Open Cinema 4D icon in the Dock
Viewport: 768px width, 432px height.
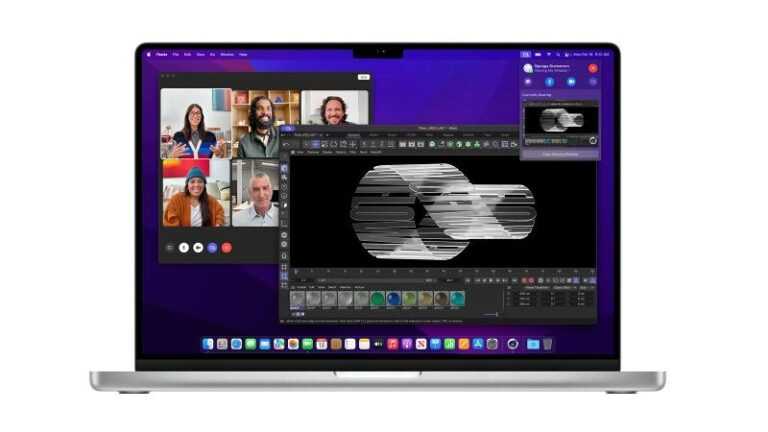[x=513, y=344]
